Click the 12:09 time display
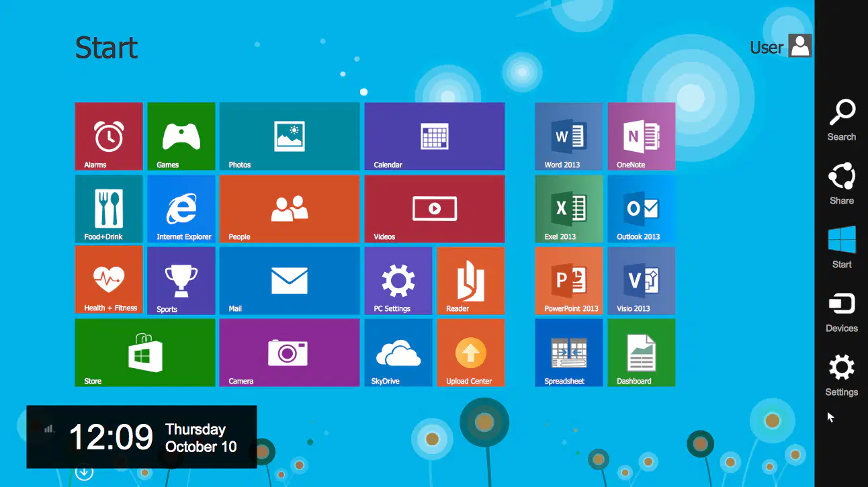868x487 pixels. tap(112, 437)
